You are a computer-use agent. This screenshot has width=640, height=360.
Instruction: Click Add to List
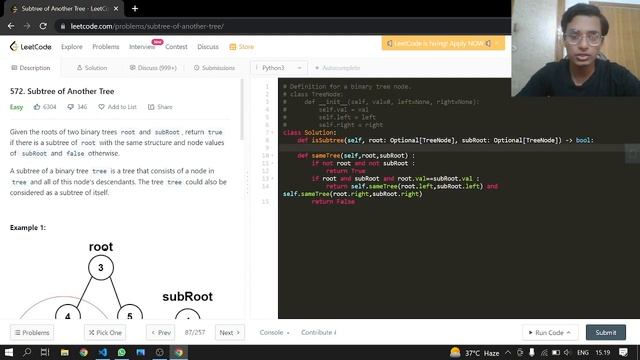click(x=118, y=107)
